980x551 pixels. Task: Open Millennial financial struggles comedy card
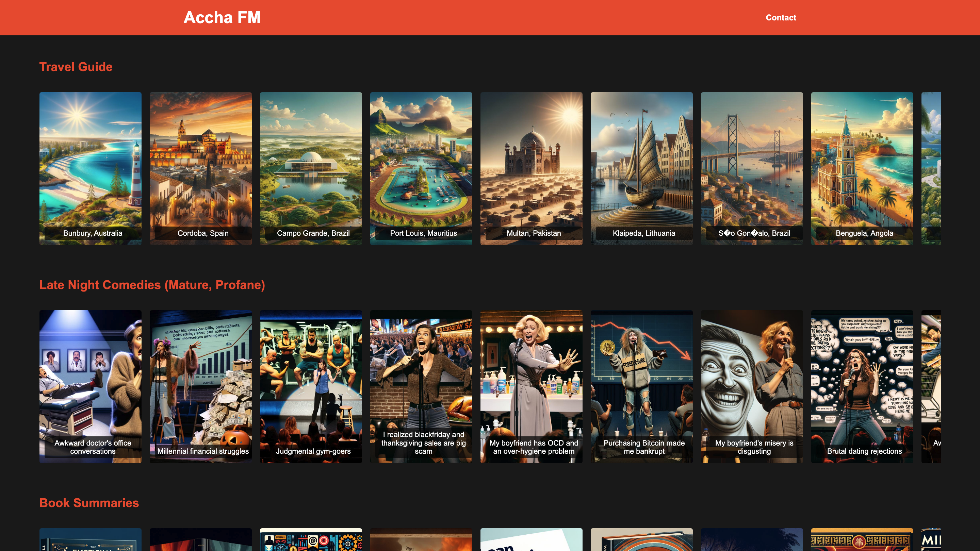click(200, 386)
